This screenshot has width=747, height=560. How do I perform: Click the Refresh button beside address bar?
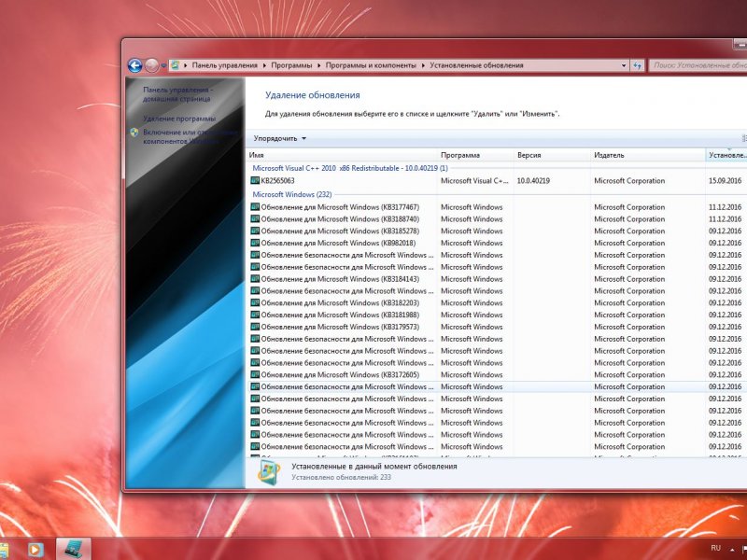point(637,65)
